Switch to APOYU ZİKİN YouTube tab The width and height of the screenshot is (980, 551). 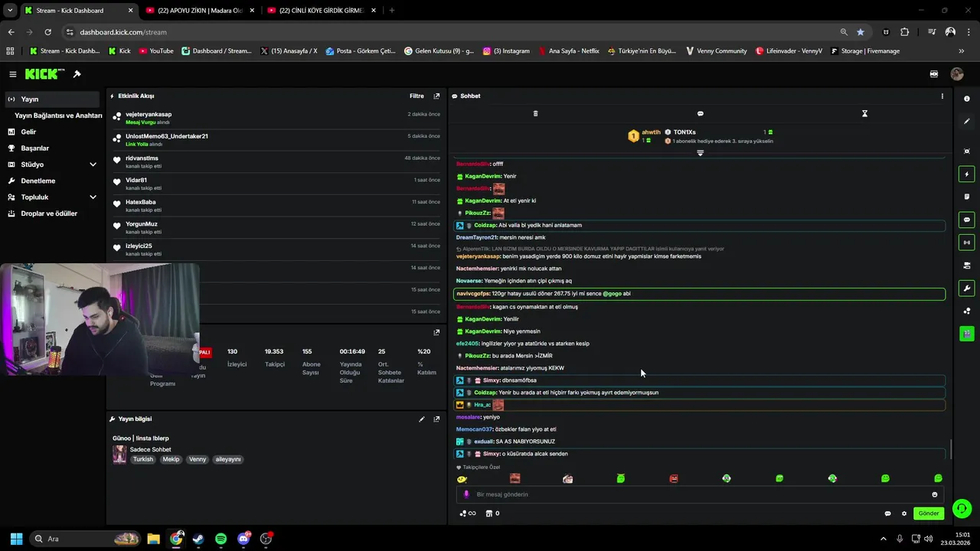[x=201, y=10]
